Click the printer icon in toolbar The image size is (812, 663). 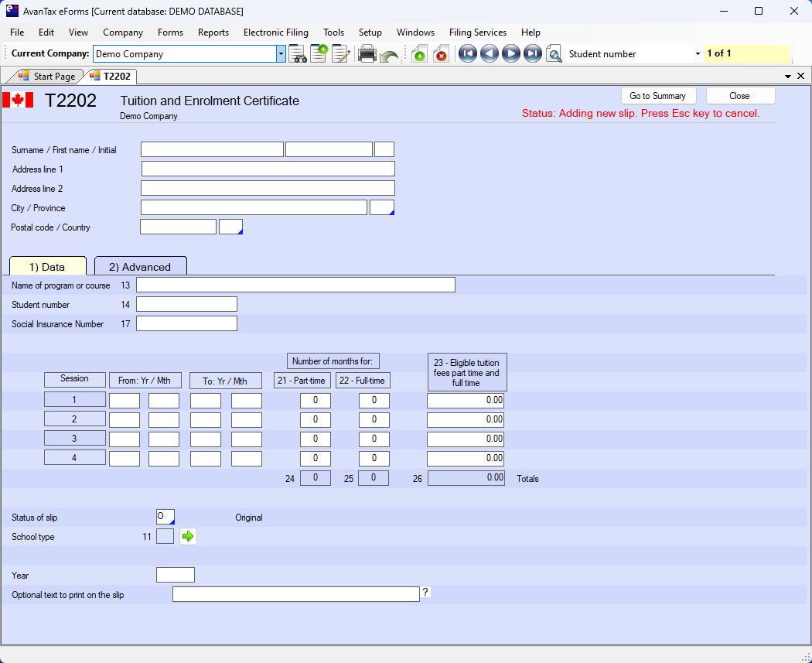pos(367,54)
